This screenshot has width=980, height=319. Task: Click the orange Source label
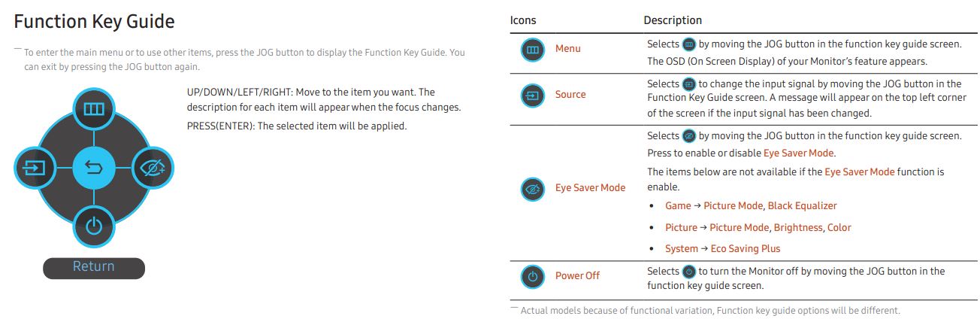(570, 95)
